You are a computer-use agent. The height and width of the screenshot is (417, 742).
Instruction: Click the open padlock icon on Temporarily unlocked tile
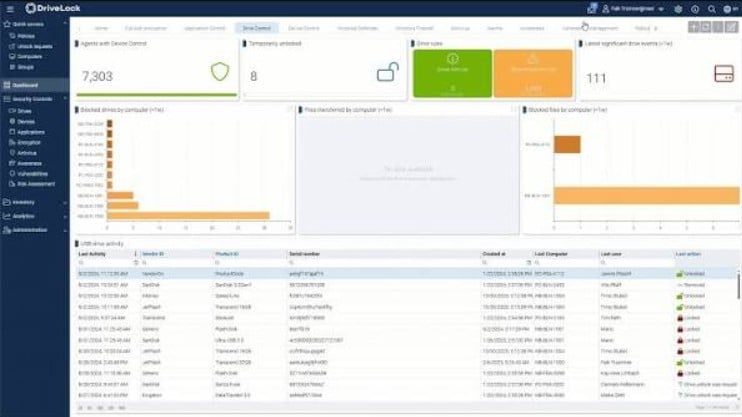click(388, 72)
